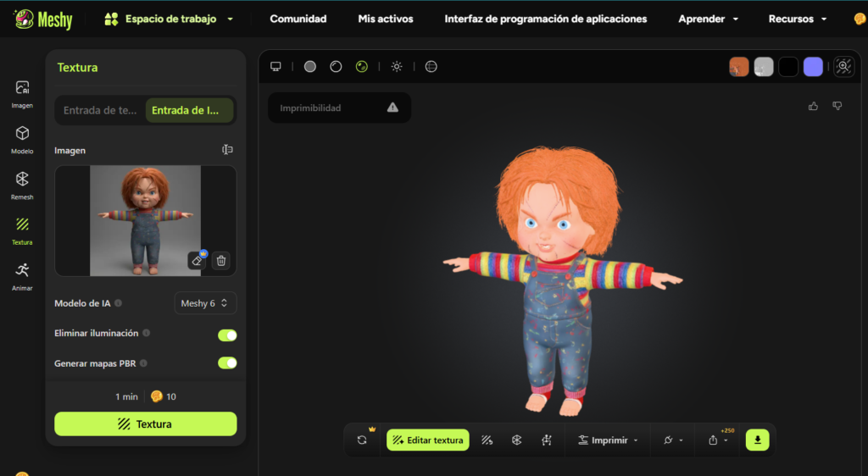The image size is (868, 476).
Task: Click the monitor display icon in viewport toolbar
Action: click(x=275, y=66)
